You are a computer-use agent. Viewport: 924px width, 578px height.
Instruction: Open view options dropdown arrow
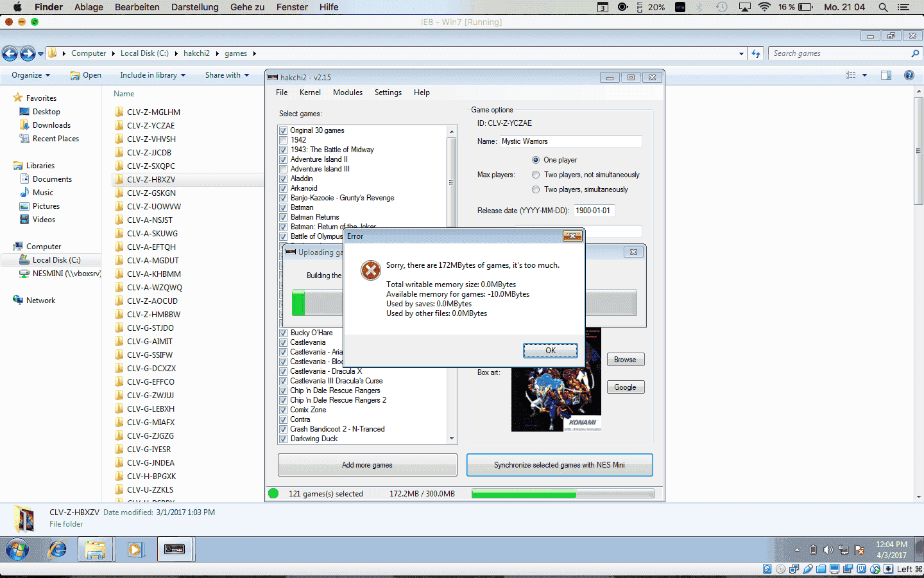[864, 75]
